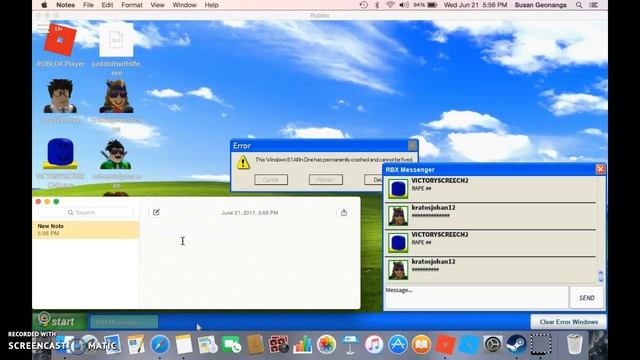The width and height of the screenshot is (640, 360).
Task: Close the RBX Messenger window
Action: tap(600, 169)
